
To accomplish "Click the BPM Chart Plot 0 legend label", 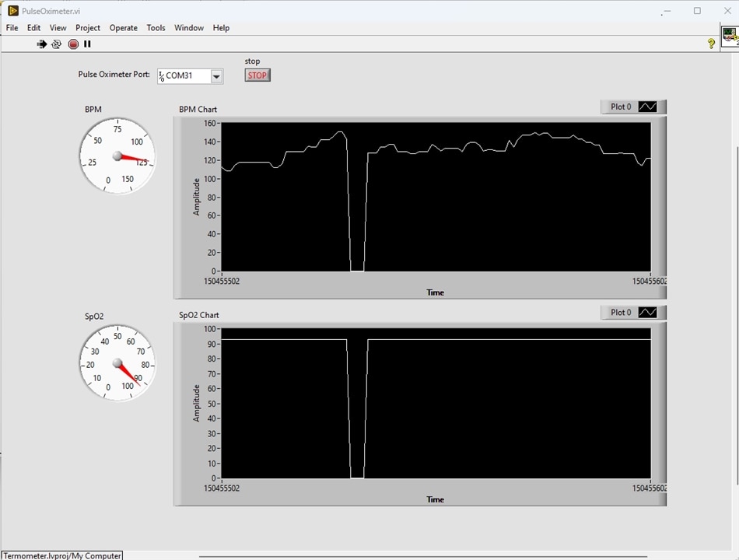I will tap(621, 107).
